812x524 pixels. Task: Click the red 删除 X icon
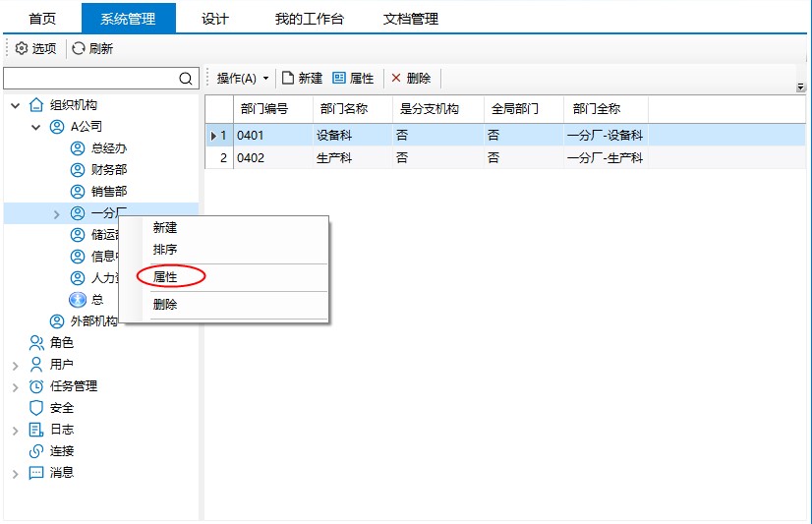[396, 78]
